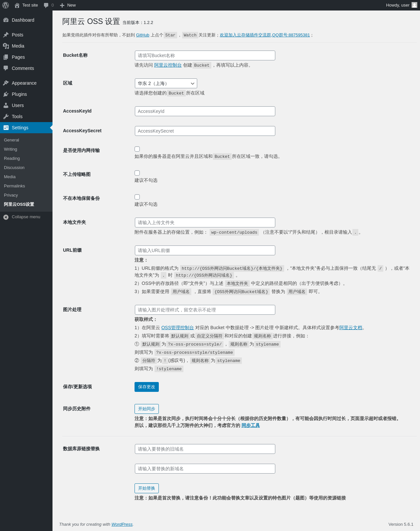Open the OSS管理控制台 link
420x531 pixels.
178,328
